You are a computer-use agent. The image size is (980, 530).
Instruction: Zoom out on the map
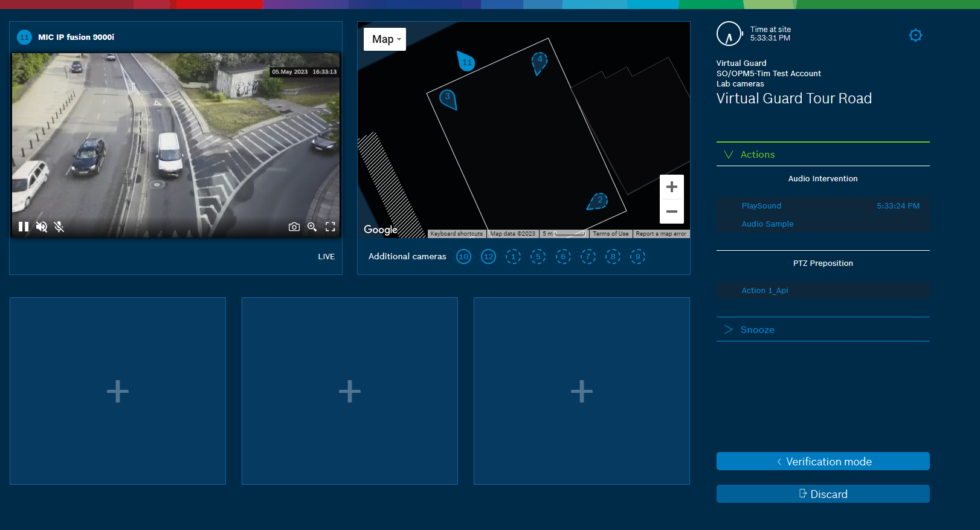coord(671,212)
